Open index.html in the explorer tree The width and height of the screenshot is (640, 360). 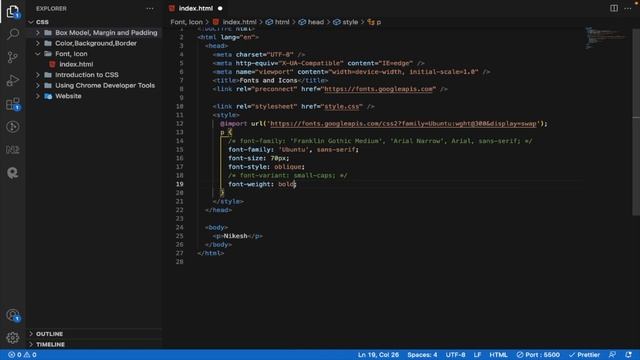click(76, 64)
